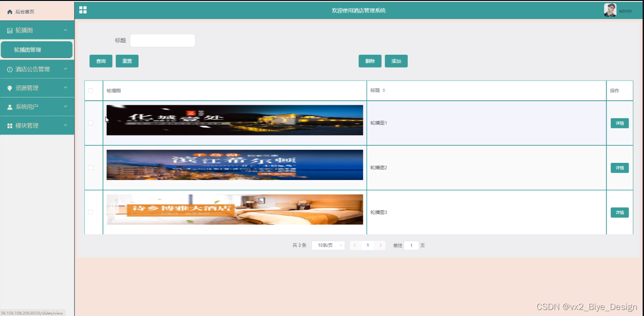
Task: Click the 重置 reset button
Action: coord(127,61)
